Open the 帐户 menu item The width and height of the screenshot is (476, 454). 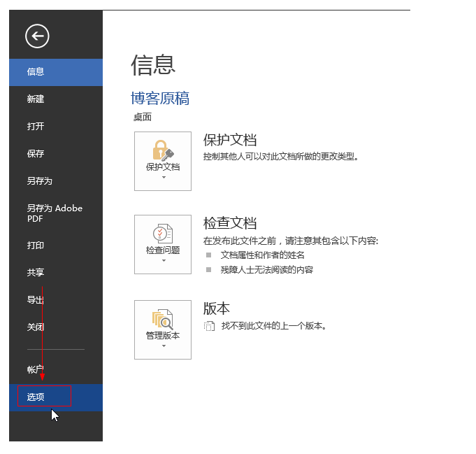tap(56, 369)
